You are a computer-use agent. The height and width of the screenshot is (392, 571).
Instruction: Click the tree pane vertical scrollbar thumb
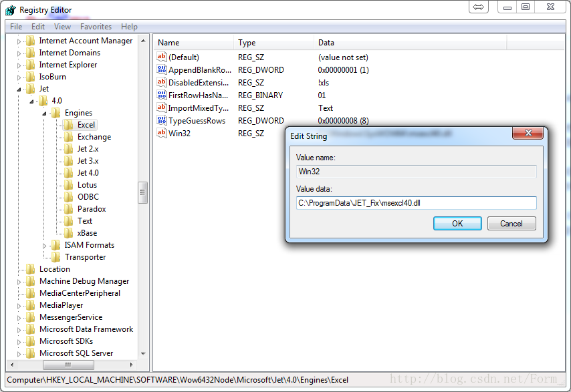point(143,192)
